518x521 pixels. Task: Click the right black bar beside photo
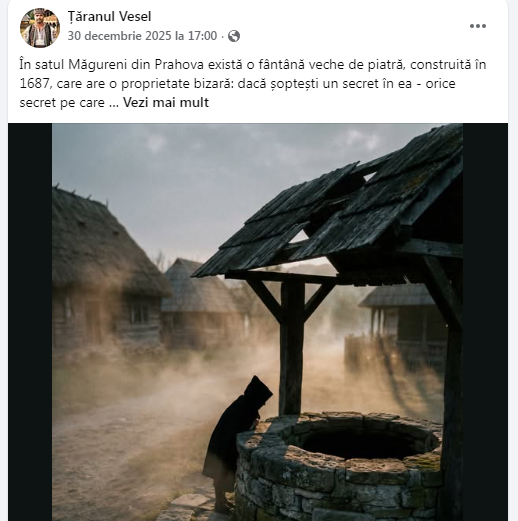coord(485,322)
